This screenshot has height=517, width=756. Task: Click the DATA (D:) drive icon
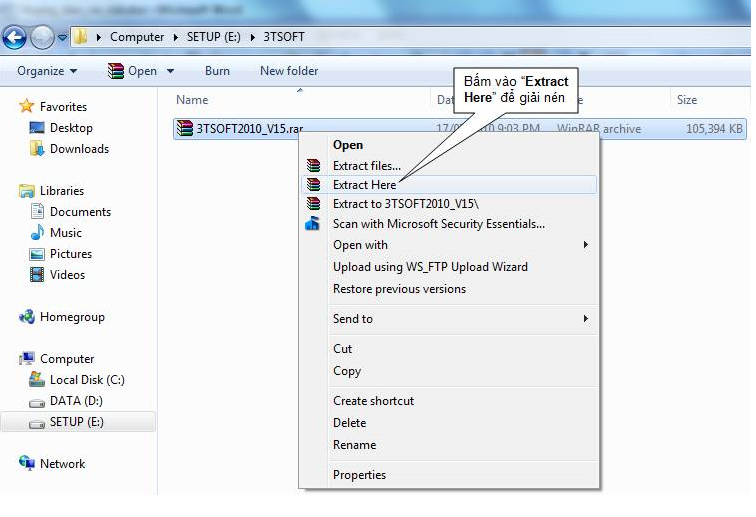point(37,402)
